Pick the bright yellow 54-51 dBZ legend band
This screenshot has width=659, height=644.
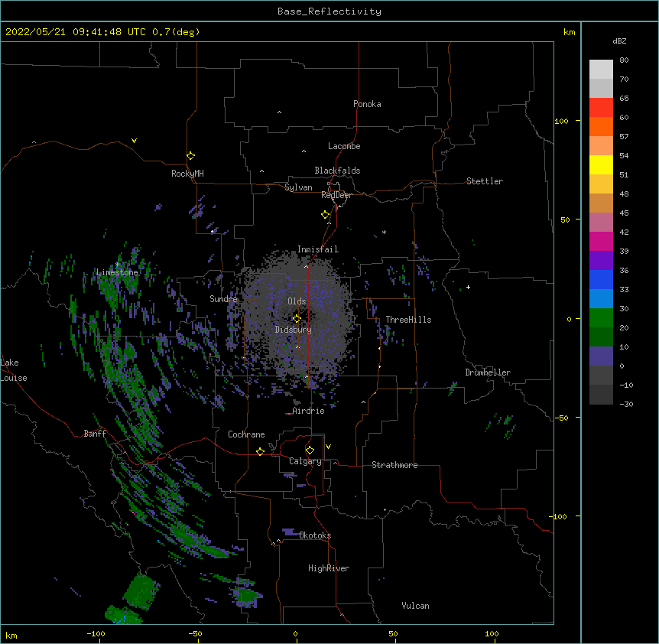pos(601,164)
